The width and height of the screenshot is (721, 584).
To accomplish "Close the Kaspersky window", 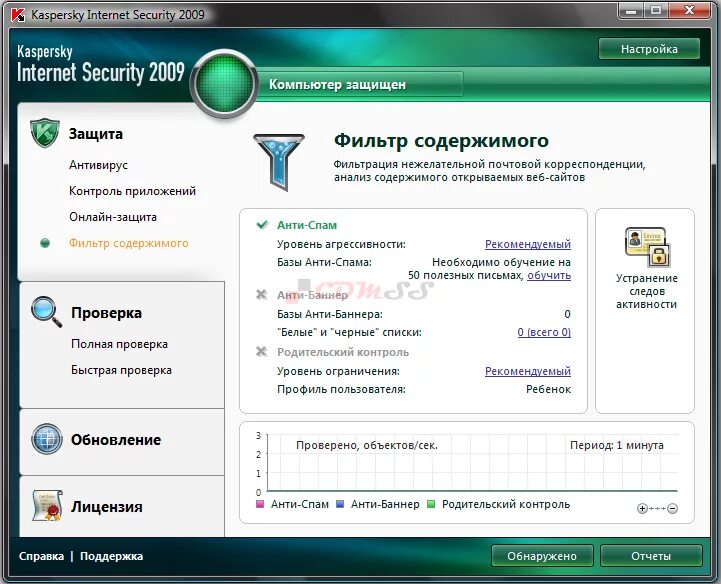I will tap(689, 11).
